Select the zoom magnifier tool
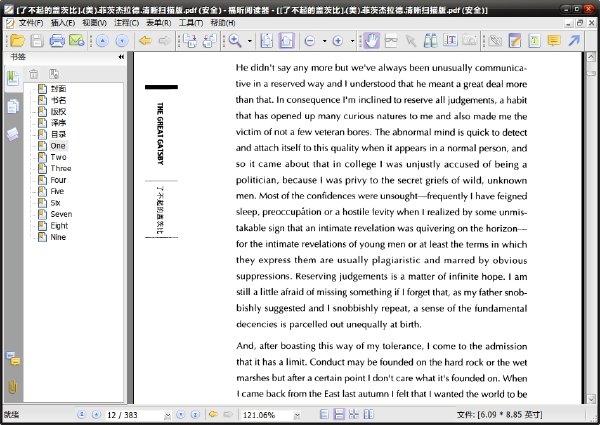Screen dimensions: 600x425 click(235, 41)
